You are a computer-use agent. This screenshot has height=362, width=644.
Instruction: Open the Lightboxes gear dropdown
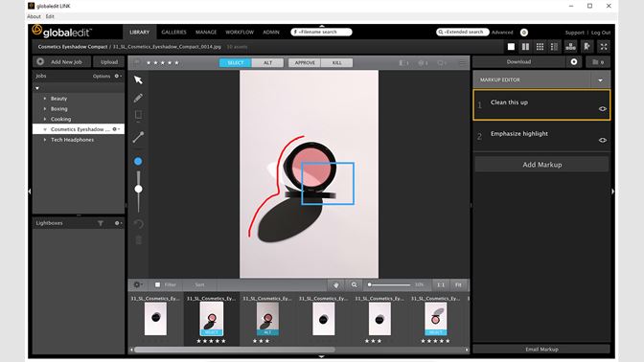[x=118, y=223]
